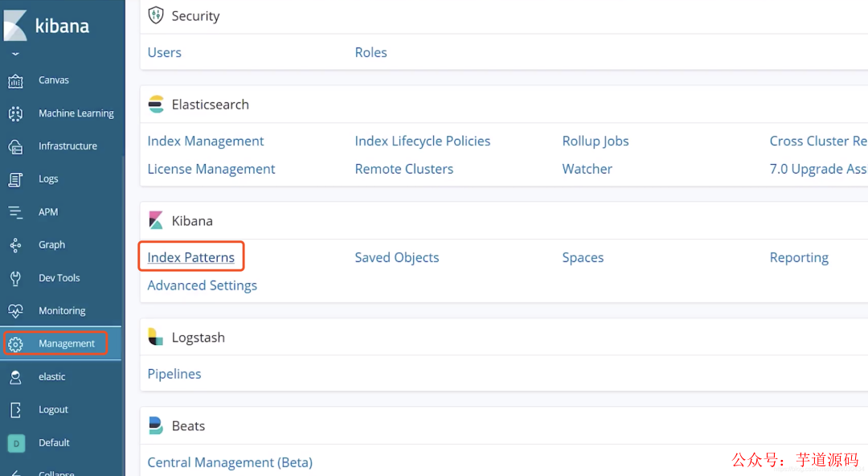Open the Pipelines link under Logstash

[x=174, y=374]
